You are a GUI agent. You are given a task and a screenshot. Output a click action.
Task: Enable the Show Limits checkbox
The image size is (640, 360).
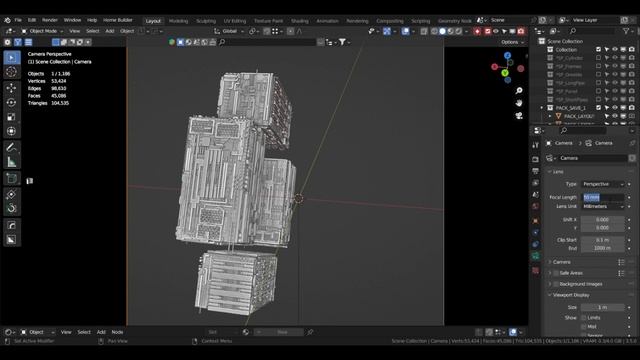(584, 318)
